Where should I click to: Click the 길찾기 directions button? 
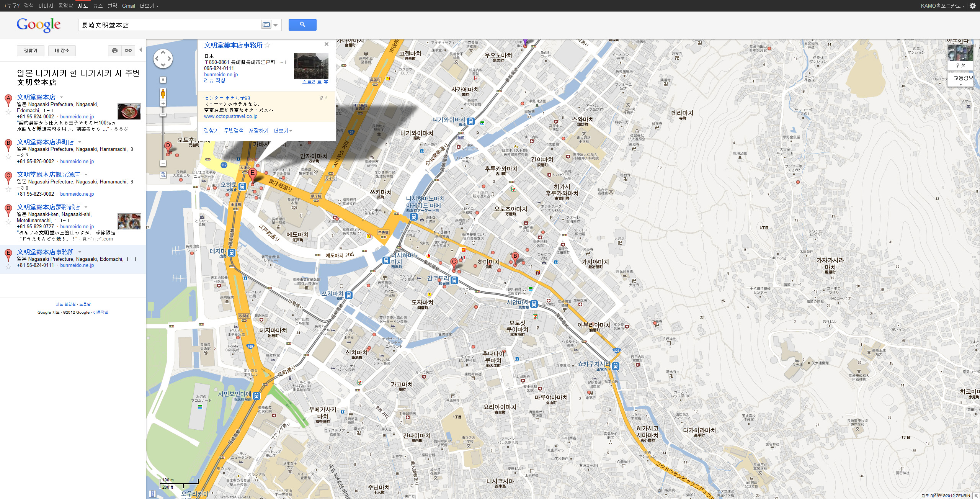click(30, 51)
